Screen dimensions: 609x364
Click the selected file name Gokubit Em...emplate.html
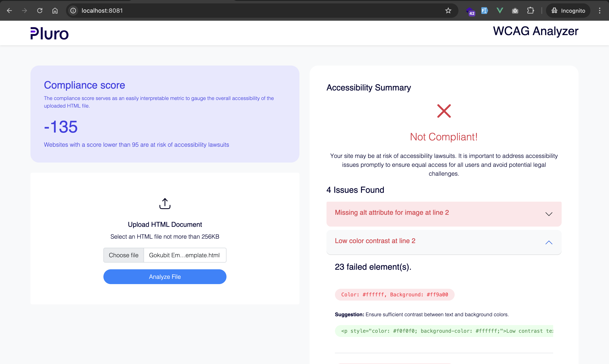coord(184,255)
